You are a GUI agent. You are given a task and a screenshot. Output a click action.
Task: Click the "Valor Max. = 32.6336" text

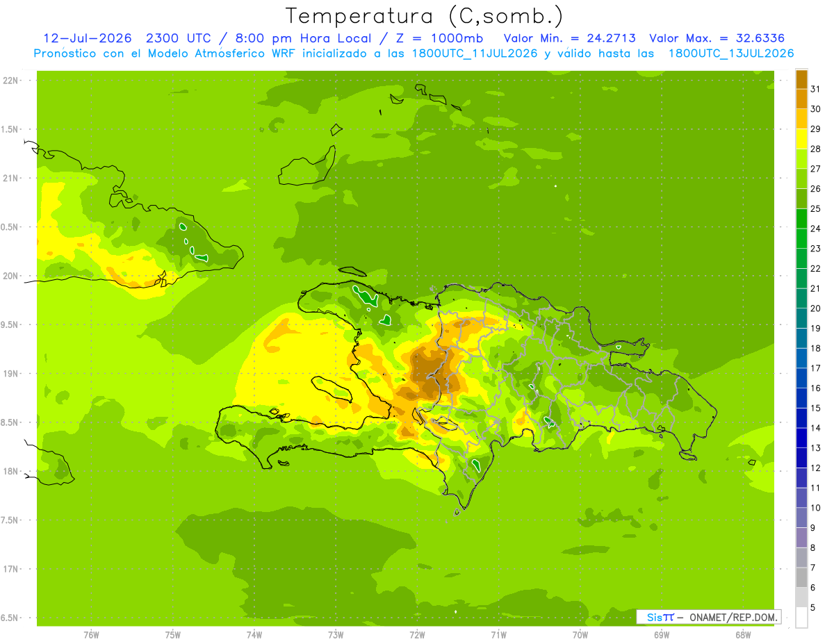(x=717, y=38)
